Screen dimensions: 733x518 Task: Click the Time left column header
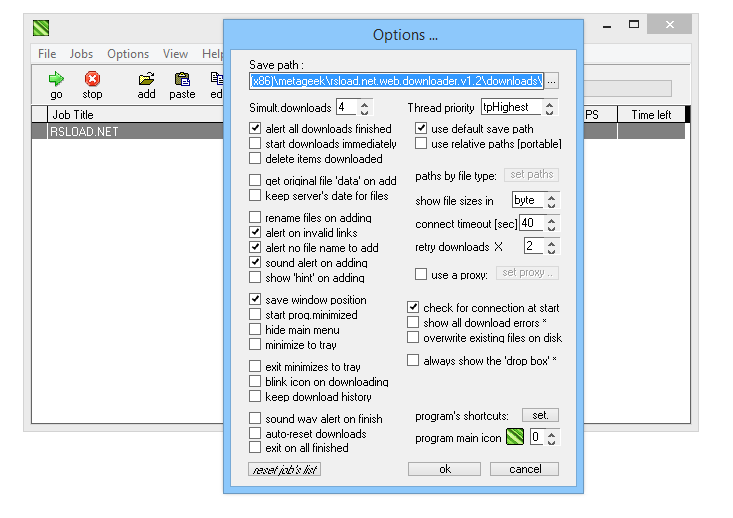pos(651,115)
